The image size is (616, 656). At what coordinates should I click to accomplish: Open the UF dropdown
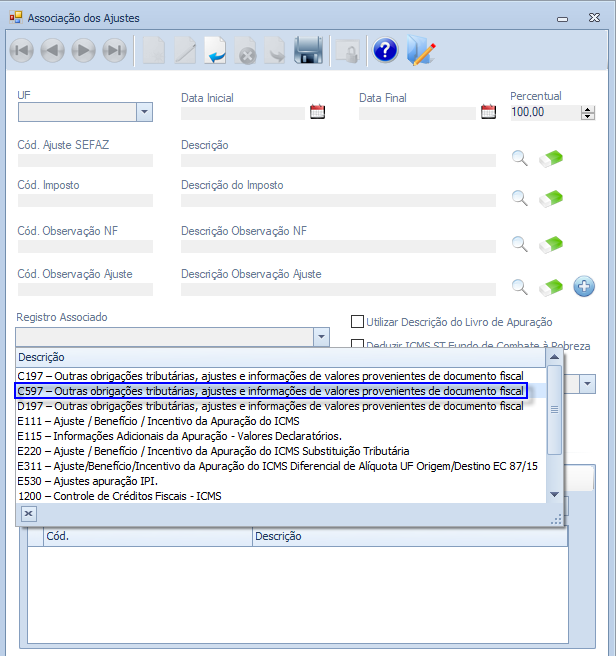point(144,112)
